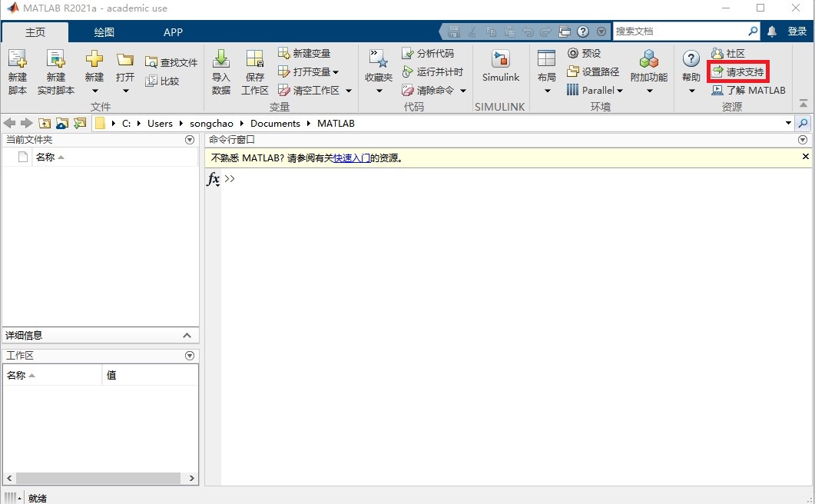Open Preferences (预设) gear icon
This screenshot has width=815, height=504.
point(573,53)
